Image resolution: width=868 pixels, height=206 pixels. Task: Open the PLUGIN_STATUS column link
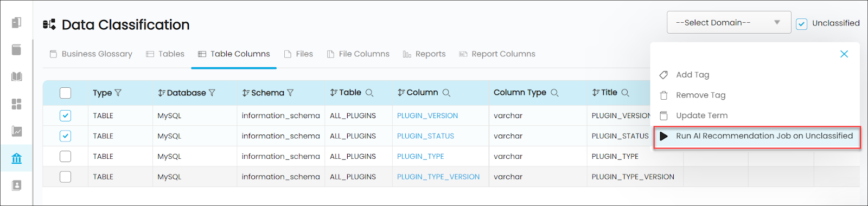pyautogui.click(x=425, y=136)
